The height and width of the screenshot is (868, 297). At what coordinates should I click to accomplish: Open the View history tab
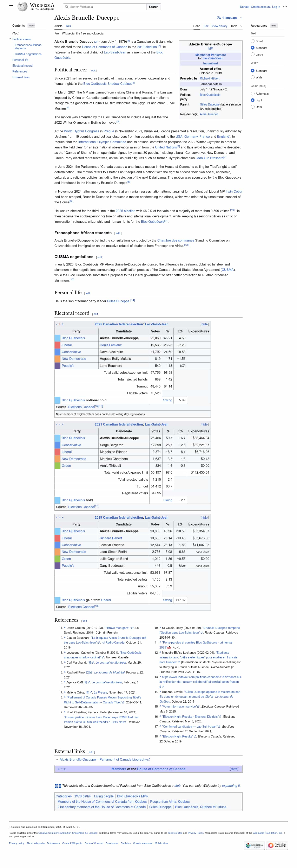tap(219, 26)
